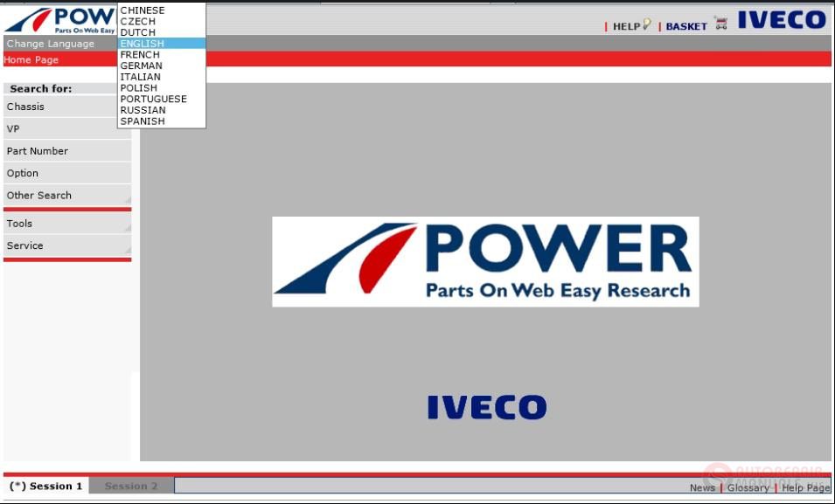Switch to the Session 2 tab
This screenshot has height=504, width=835.
tap(131, 486)
